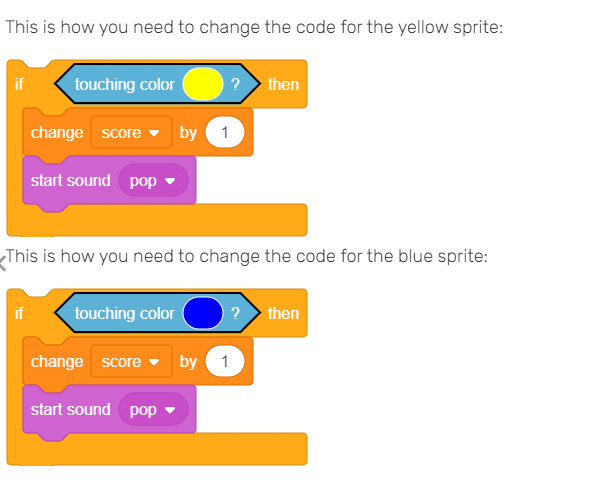
Task: Select the touching color blue sensing block
Action: pyautogui.click(x=158, y=313)
